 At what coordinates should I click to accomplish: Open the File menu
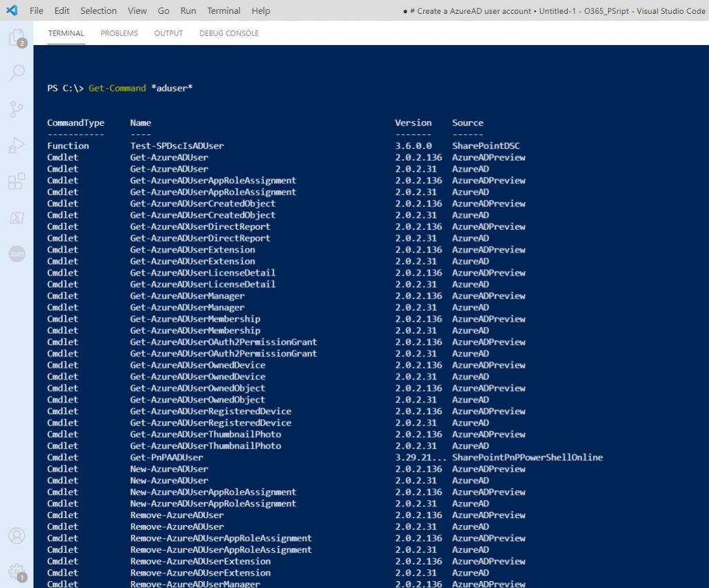36,10
